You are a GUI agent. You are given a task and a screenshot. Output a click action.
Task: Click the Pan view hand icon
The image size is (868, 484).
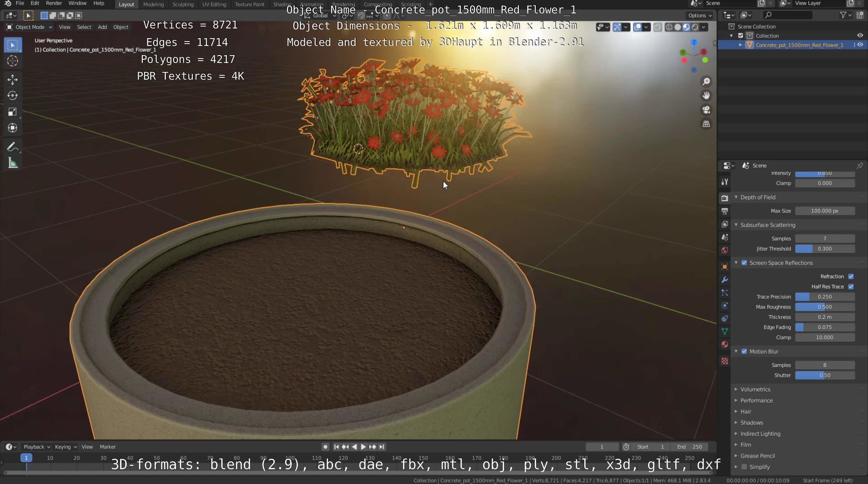pos(706,95)
